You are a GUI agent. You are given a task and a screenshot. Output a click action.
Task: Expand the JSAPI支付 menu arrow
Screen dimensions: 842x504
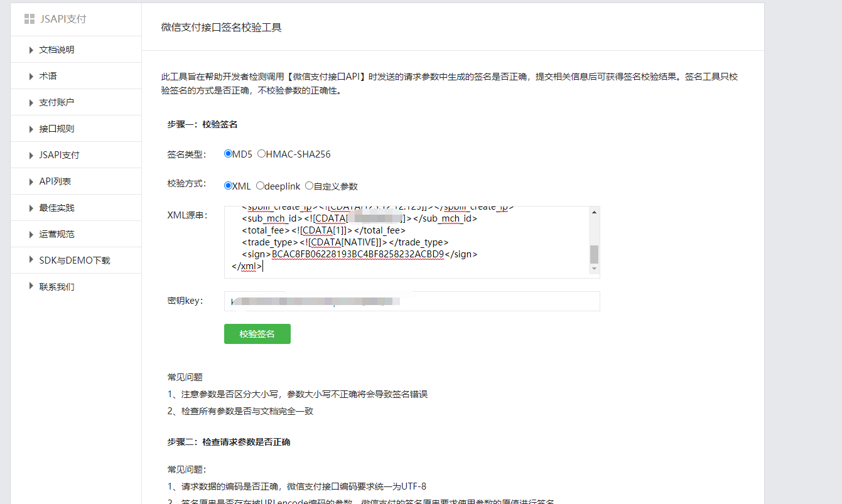pyautogui.click(x=31, y=155)
